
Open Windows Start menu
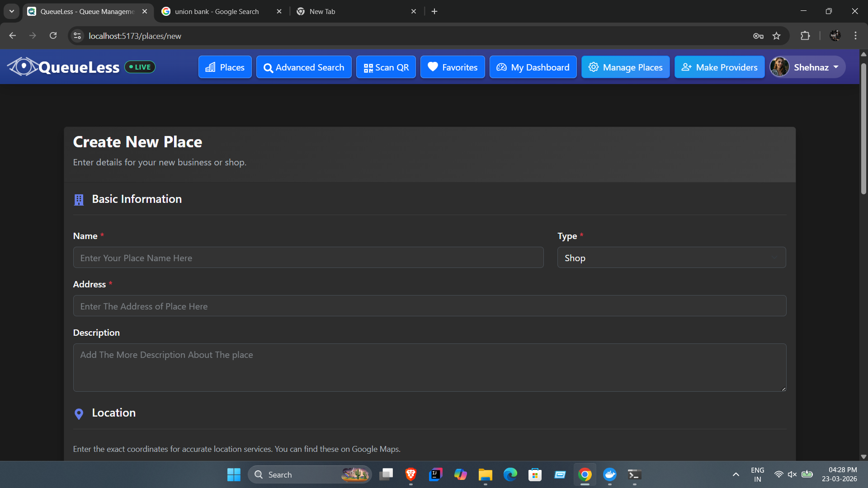pos(234,474)
